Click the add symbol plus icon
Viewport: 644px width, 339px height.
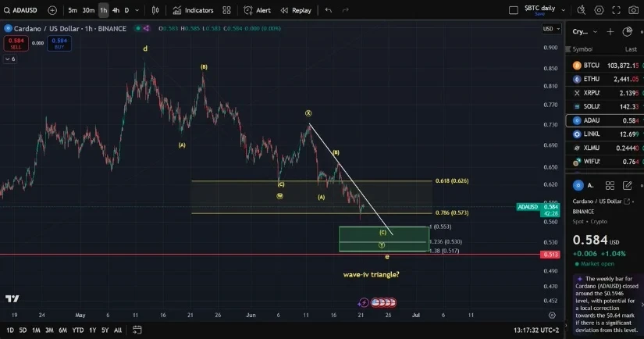(52, 10)
